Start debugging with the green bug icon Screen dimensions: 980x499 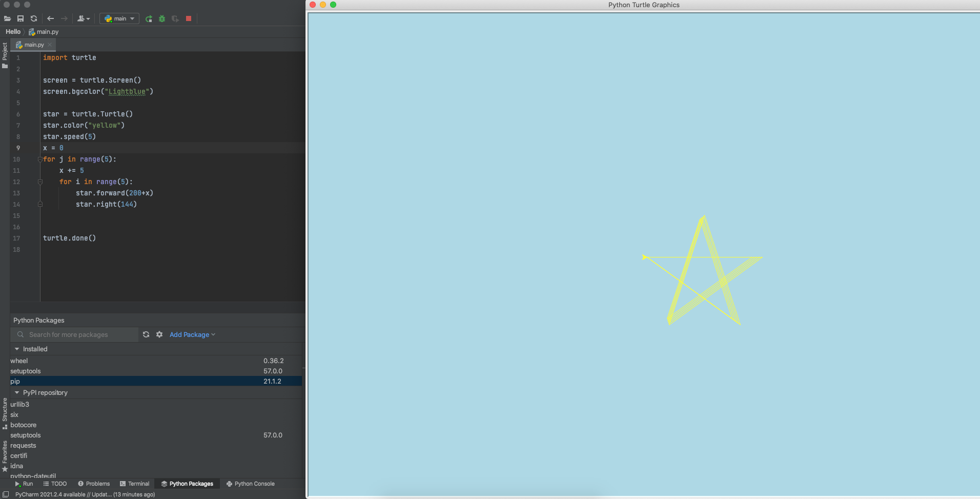click(162, 18)
